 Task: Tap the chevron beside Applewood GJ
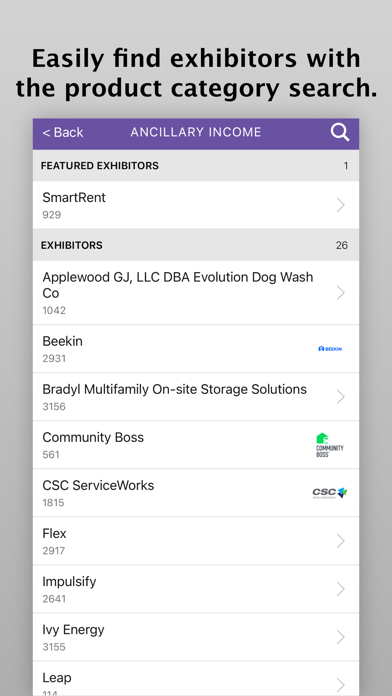341,293
